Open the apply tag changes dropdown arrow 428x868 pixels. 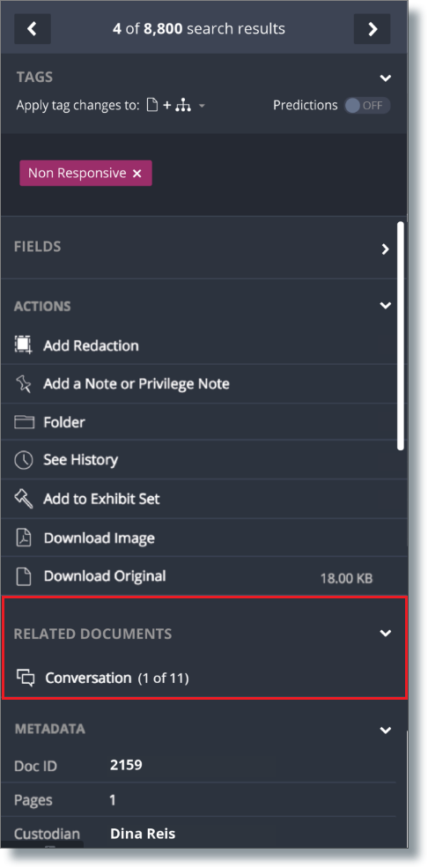pos(202,107)
